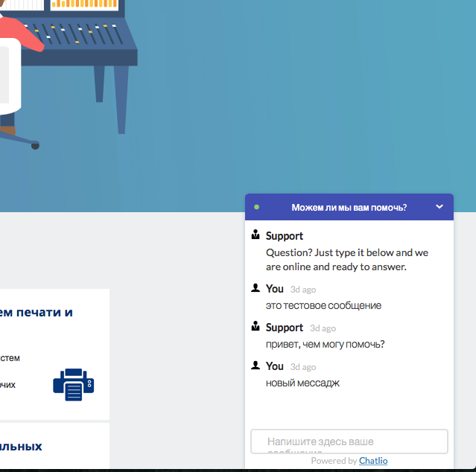Click the mixing console illustration
Image resolution: width=476 pixels, height=472 pixels.
(82, 37)
